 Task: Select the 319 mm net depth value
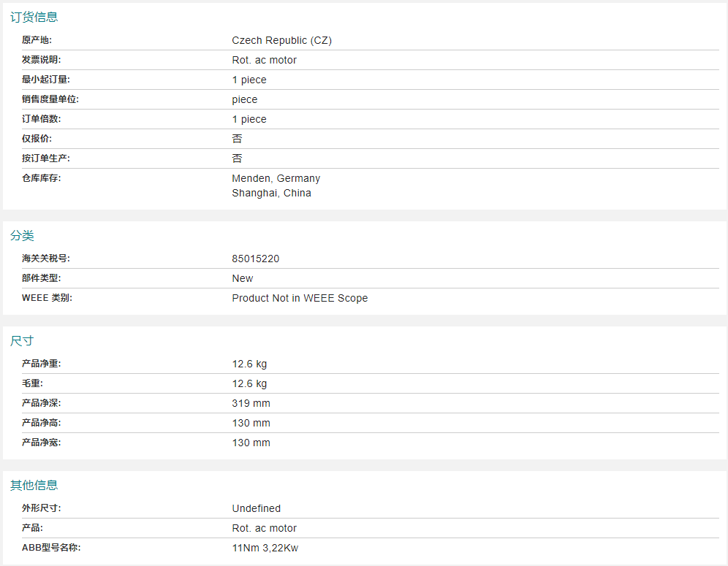(x=251, y=404)
